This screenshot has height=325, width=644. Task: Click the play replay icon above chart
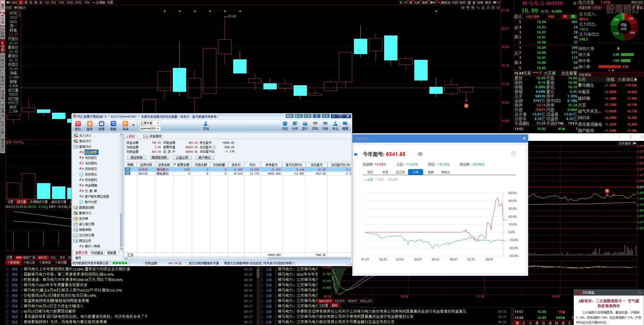[x=473, y=8]
